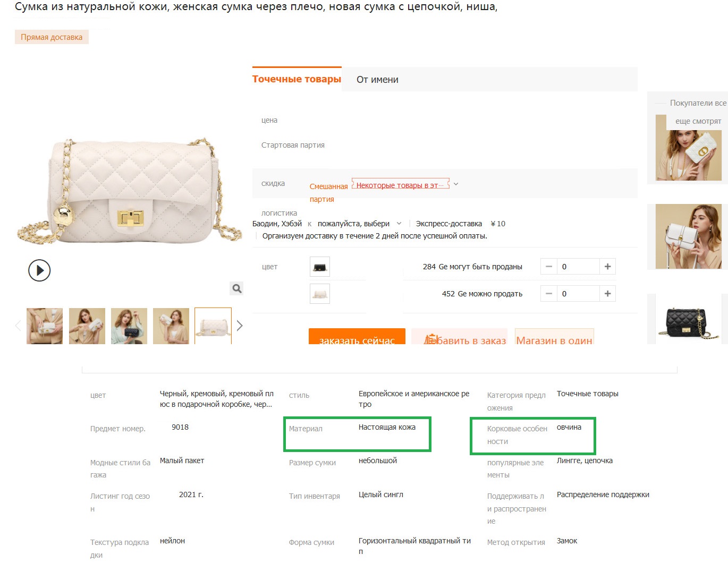The image size is (728, 580).
Task: Click the 'Магазин в один' button
Action: click(554, 336)
